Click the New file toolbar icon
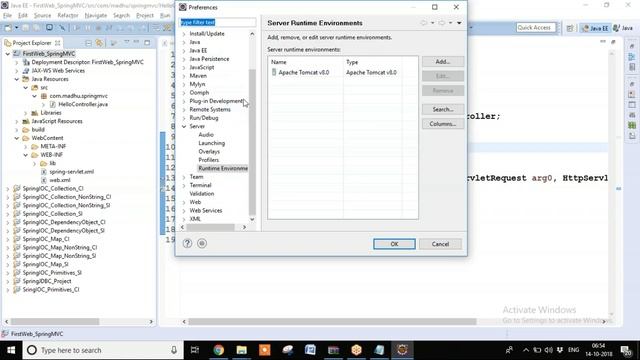640x360 pixels. [8, 28]
